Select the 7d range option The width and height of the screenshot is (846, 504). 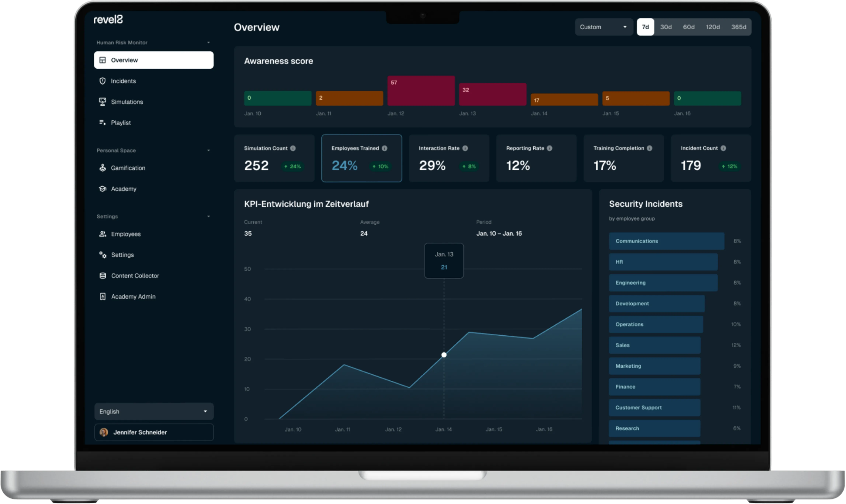point(645,27)
